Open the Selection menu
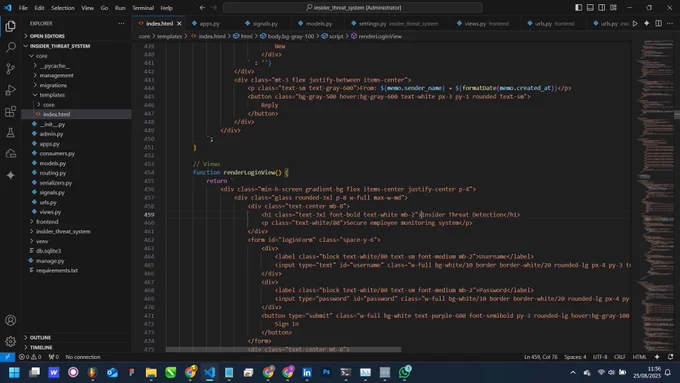 [x=63, y=7]
